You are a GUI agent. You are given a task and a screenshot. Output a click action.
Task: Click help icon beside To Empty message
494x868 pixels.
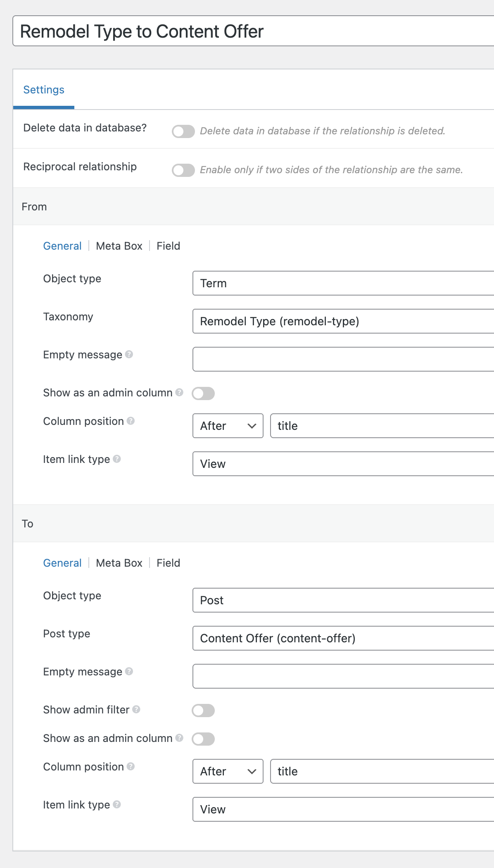tap(129, 671)
